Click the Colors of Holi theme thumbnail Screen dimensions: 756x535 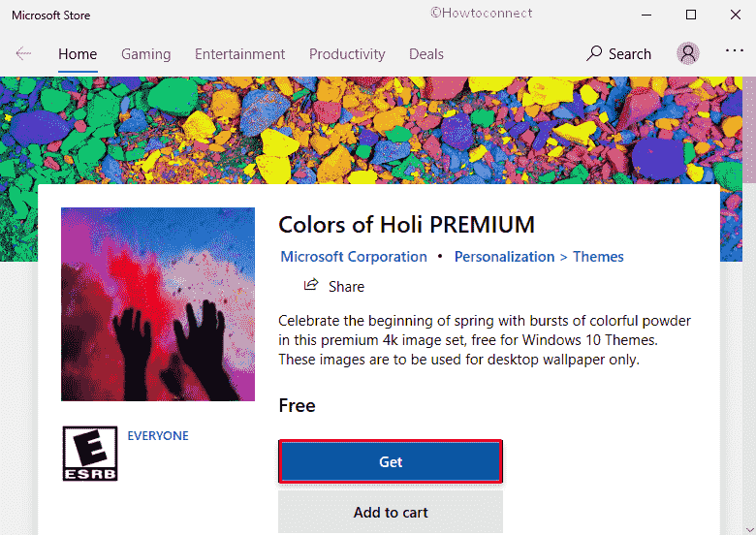pos(158,304)
